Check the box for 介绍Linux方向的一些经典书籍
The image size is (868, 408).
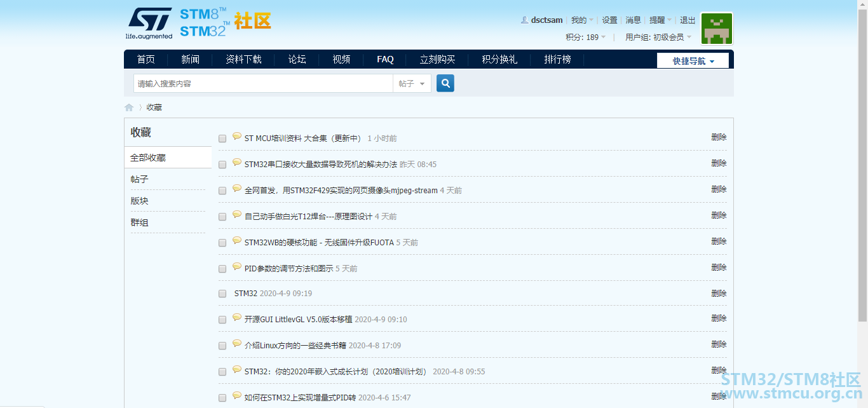click(222, 346)
